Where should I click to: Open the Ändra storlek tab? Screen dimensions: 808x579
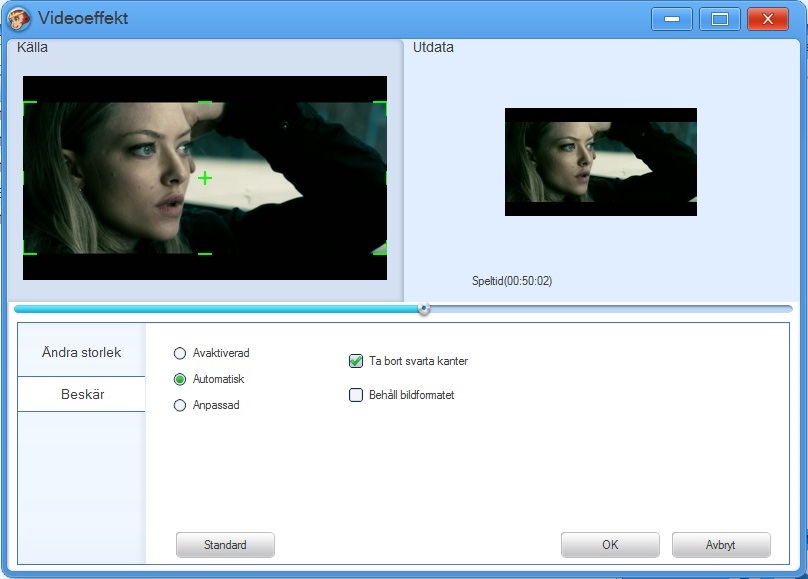81,352
